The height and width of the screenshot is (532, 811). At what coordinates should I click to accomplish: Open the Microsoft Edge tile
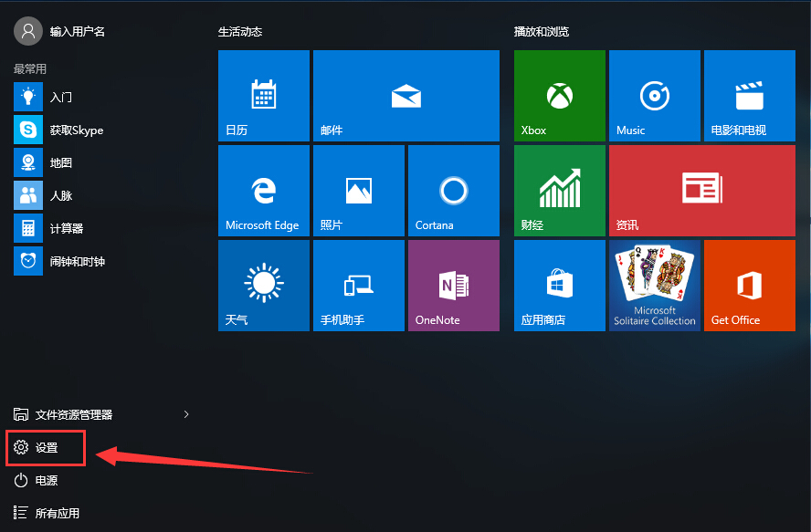[x=264, y=190]
